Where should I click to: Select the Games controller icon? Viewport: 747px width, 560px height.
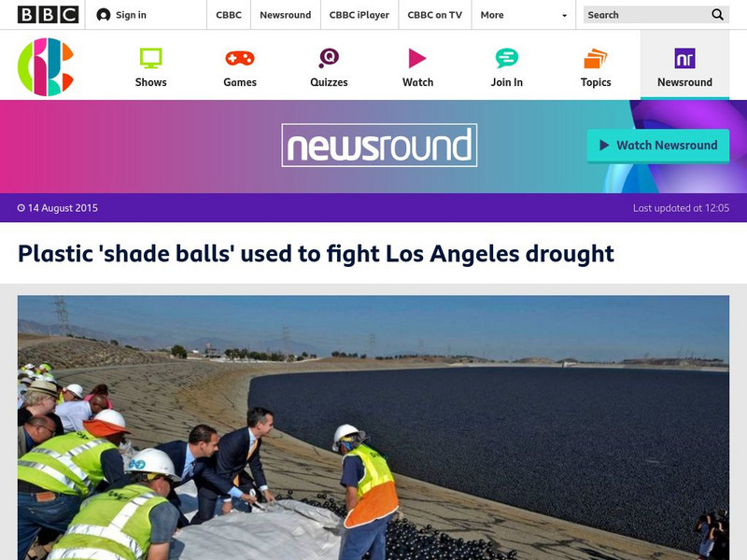click(240, 58)
